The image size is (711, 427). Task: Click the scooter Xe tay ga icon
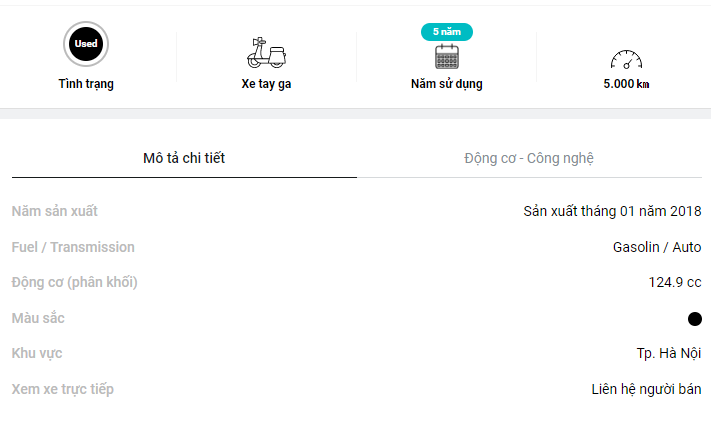[x=267, y=53]
